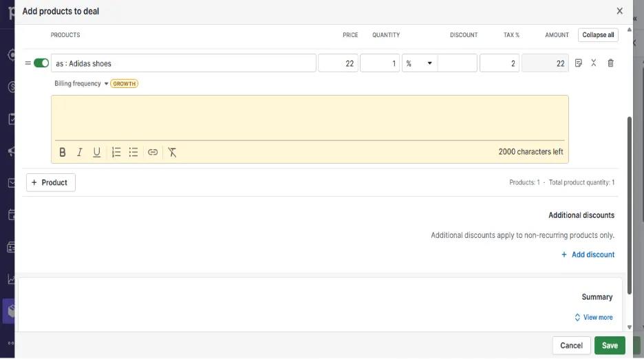Toggle product notes icon for Adidas shoes
Screen dimensions: 644x359
click(578, 63)
